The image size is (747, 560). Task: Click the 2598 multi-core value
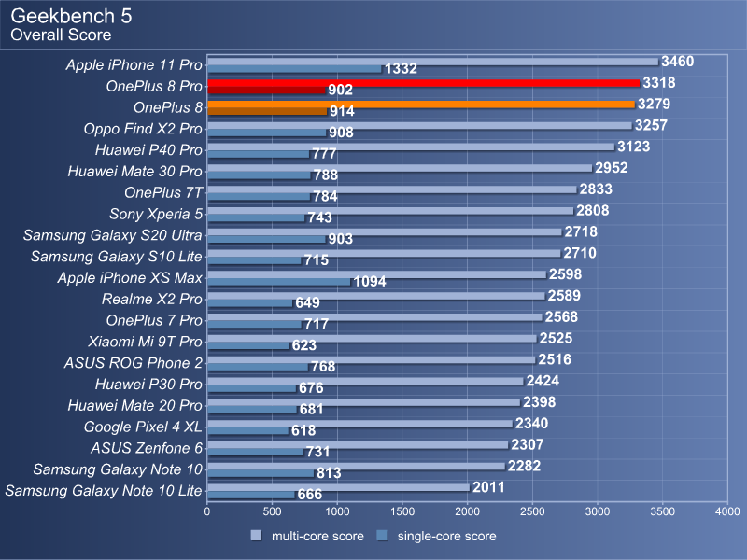coord(565,274)
